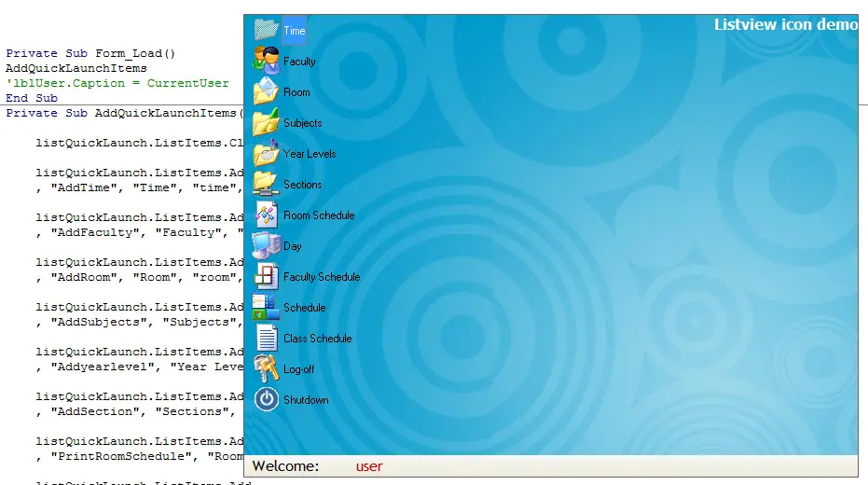Click the Listview icon demo title

(x=785, y=25)
